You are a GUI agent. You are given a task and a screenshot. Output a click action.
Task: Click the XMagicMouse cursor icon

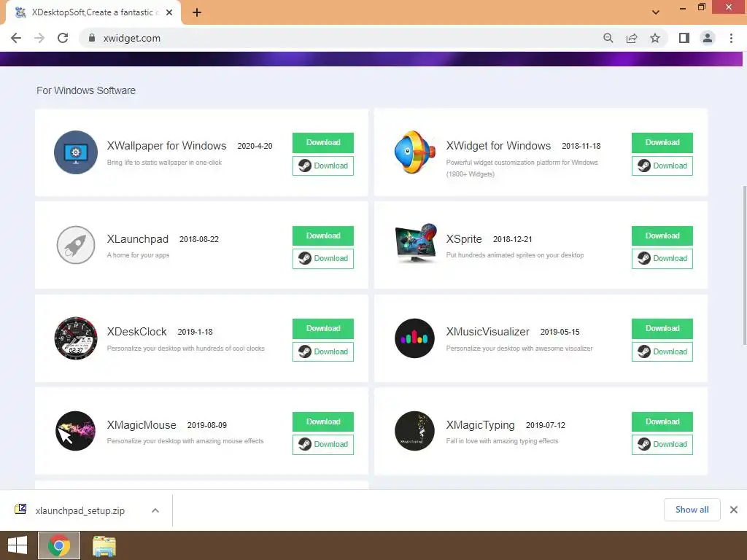(75, 431)
